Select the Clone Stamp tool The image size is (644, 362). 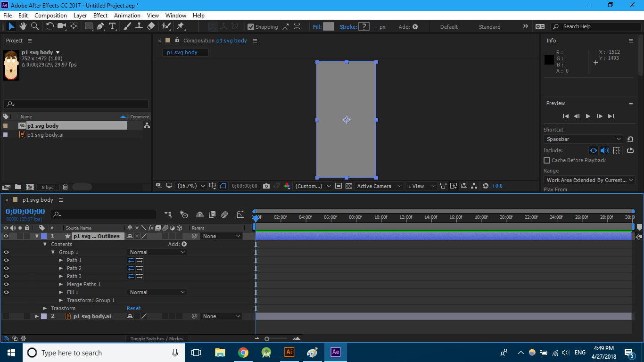(139, 26)
